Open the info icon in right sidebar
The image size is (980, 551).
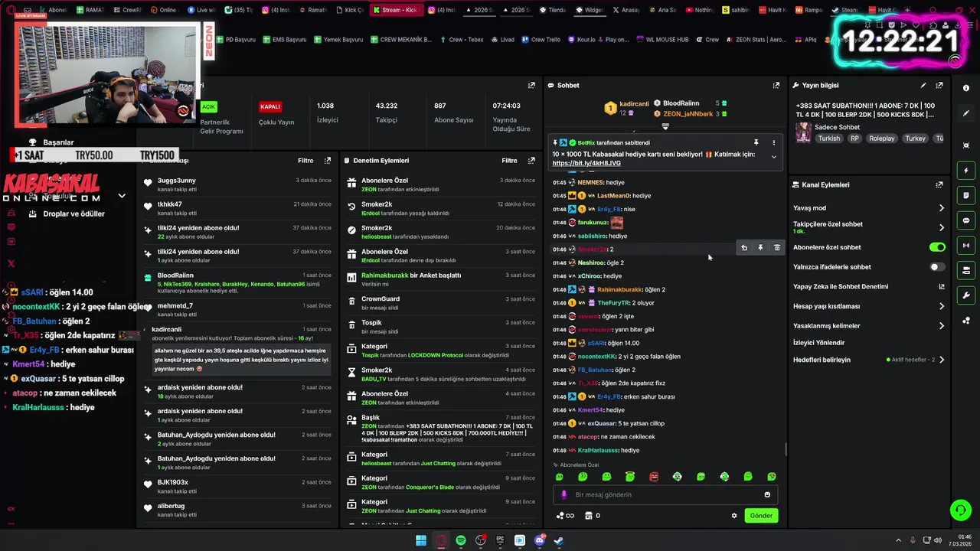[x=966, y=88]
